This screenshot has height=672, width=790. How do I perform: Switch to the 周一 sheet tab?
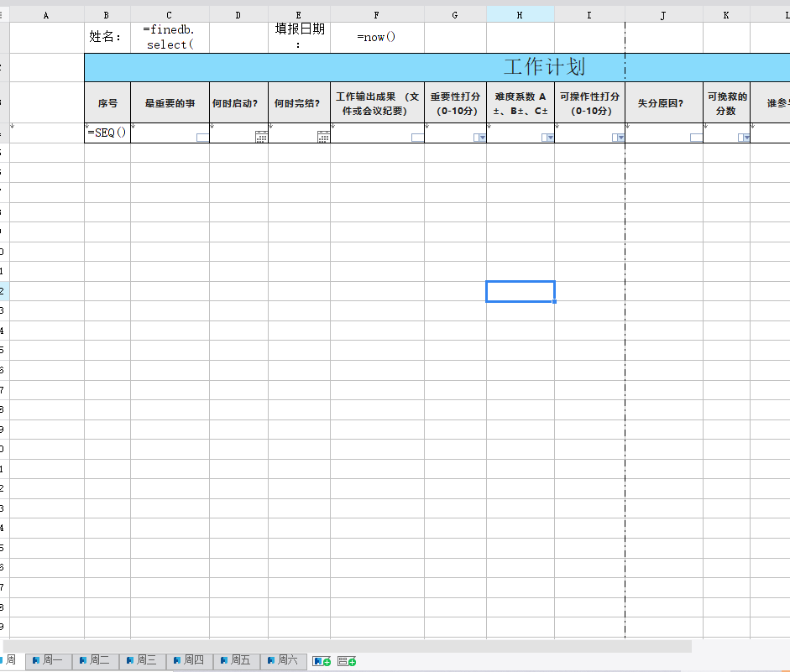49,660
